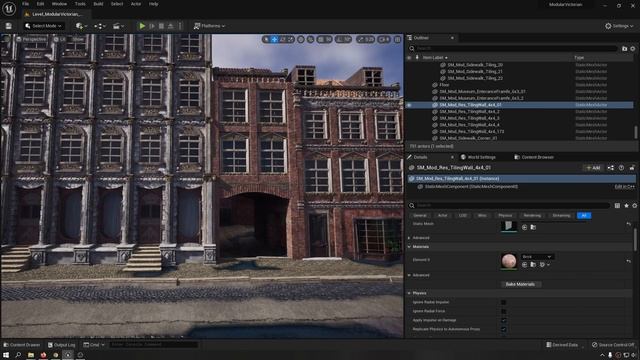The image size is (640, 360).
Task: Open the Select Mode dropdown
Action: pyautogui.click(x=43, y=26)
